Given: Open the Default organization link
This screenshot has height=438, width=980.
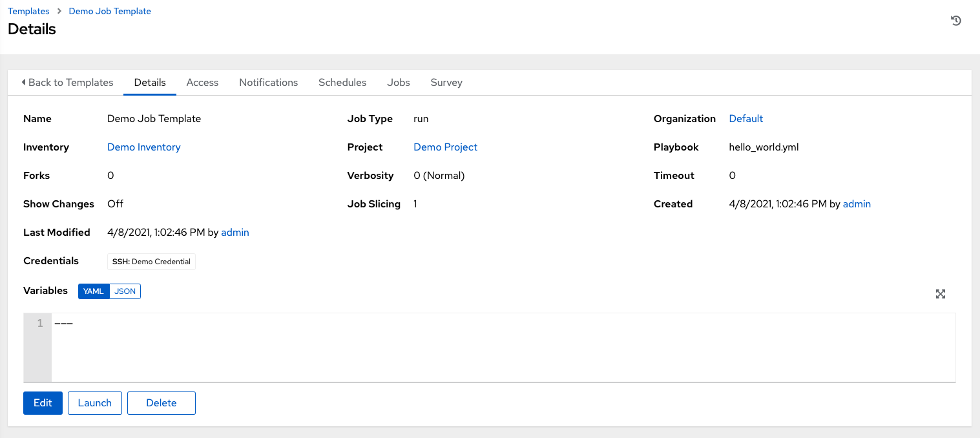Looking at the screenshot, I should coord(745,118).
